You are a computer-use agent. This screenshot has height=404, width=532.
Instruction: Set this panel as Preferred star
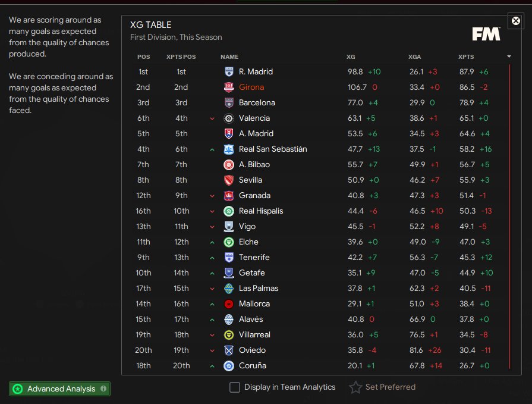pos(355,387)
